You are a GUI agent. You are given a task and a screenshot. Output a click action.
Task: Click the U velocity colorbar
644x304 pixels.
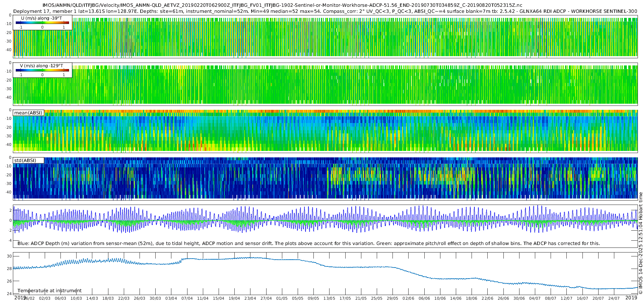42,23
